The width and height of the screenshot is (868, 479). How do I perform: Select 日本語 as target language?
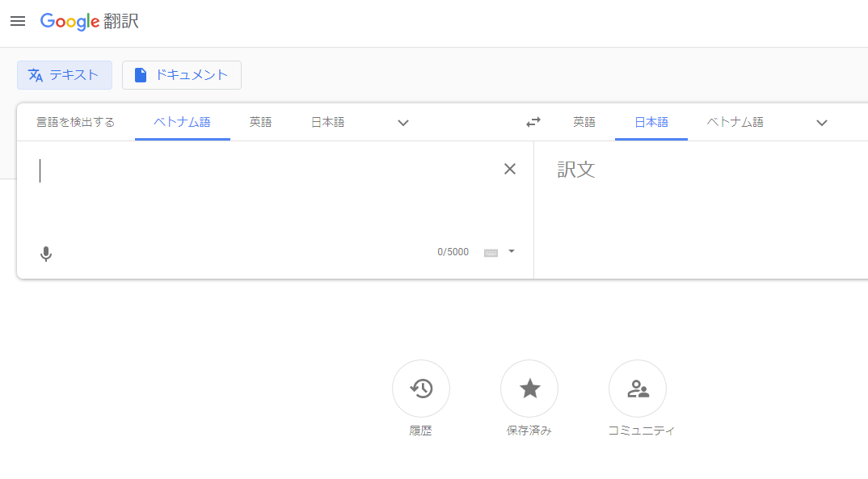tap(651, 122)
